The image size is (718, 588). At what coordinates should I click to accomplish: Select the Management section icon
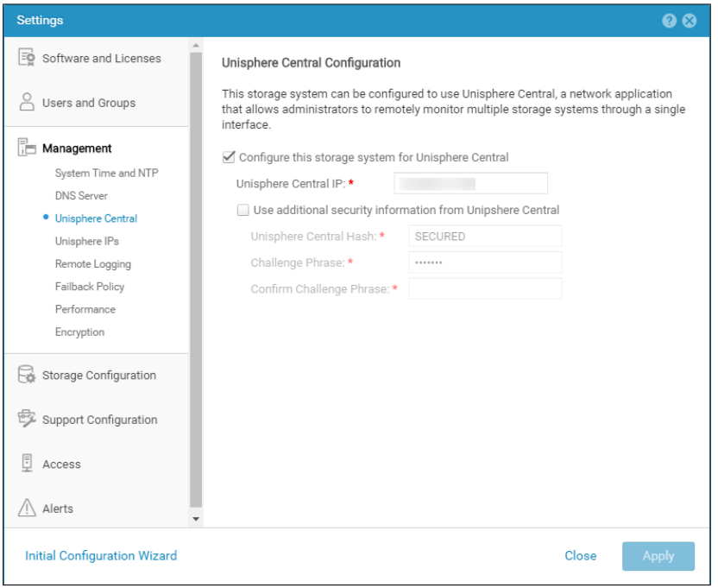click(x=26, y=143)
